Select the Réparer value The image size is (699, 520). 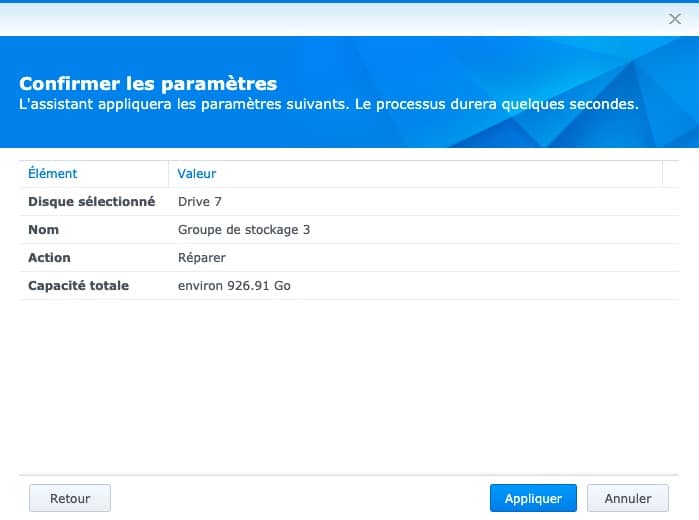[x=202, y=258]
